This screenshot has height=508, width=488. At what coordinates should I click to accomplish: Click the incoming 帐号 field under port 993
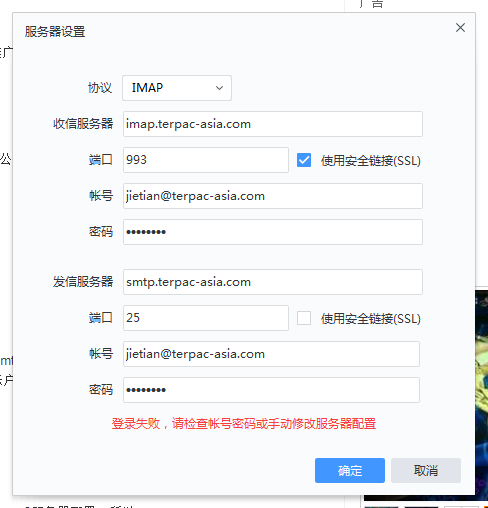(273, 196)
